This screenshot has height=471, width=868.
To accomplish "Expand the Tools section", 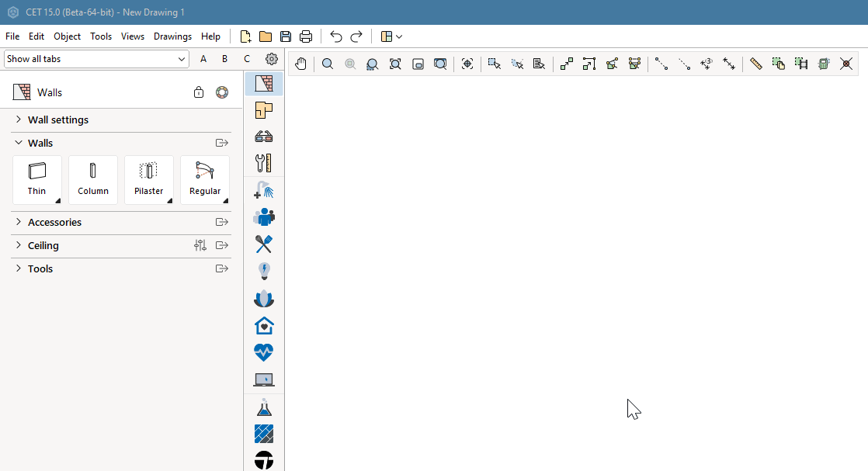I will click(19, 268).
